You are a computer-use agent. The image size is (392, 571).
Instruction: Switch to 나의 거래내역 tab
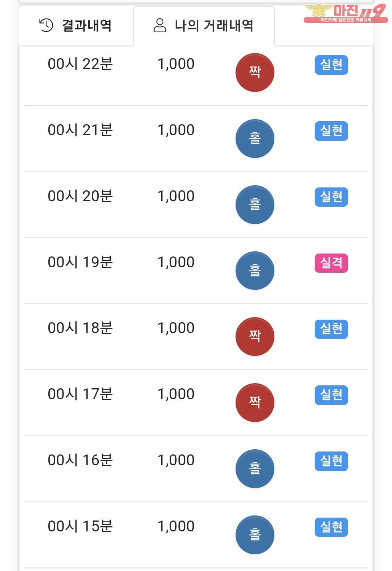click(x=204, y=26)
